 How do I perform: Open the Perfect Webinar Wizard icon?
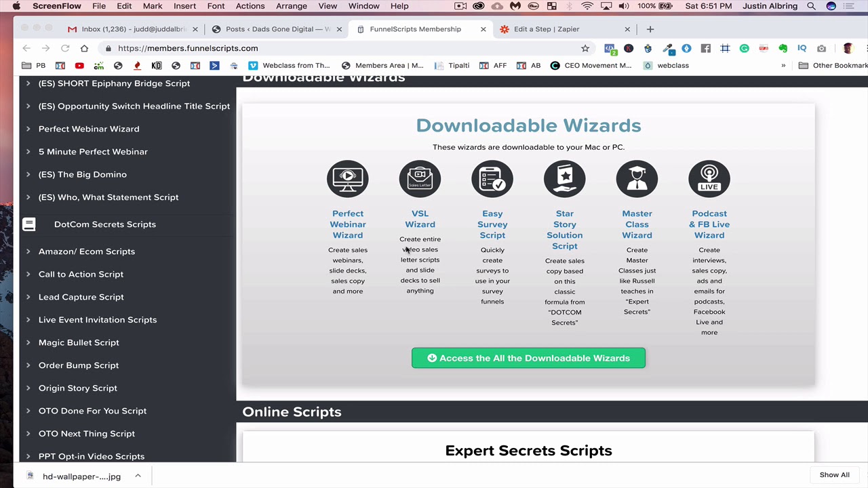coord(347,178)
